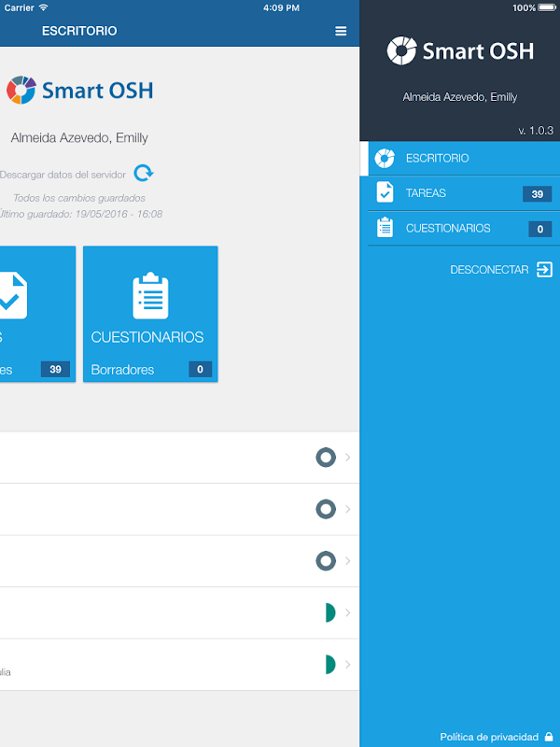The width and height of the screenshot is (560, 747).
Task: Tap the 0 badge on Cuestionarios tile
Action: pyautogui.click(x=200, y=369)
